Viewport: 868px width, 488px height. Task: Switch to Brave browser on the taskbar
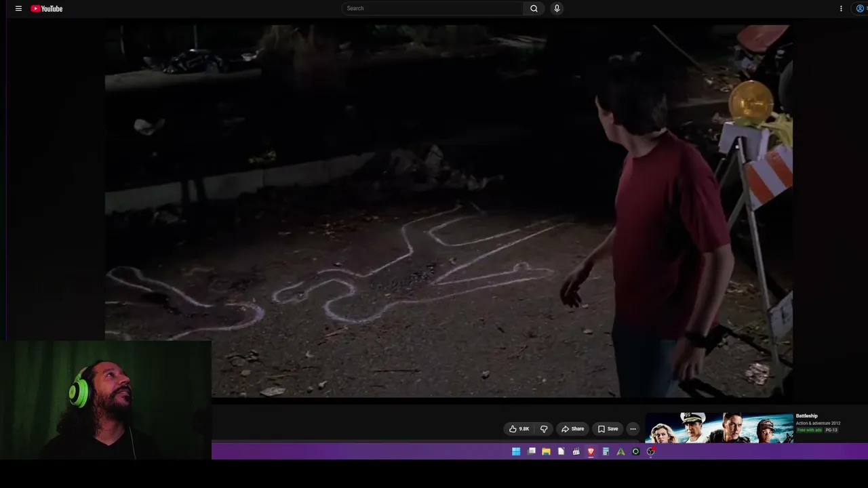tap(591, 451)
